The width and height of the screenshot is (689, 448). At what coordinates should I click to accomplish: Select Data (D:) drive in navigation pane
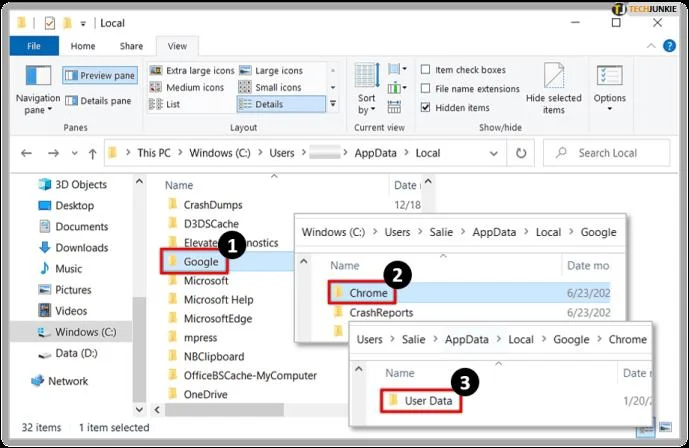[68, 353]
